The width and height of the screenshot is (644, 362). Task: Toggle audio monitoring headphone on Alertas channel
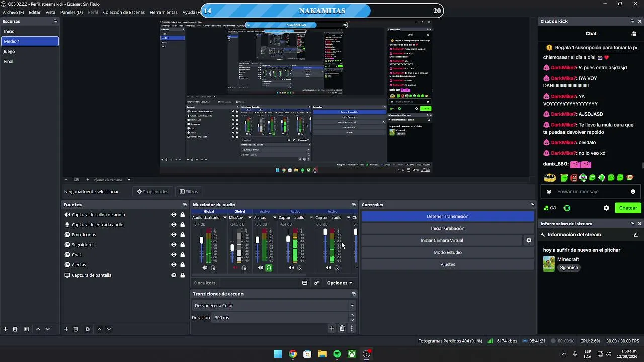pos(269,268)
